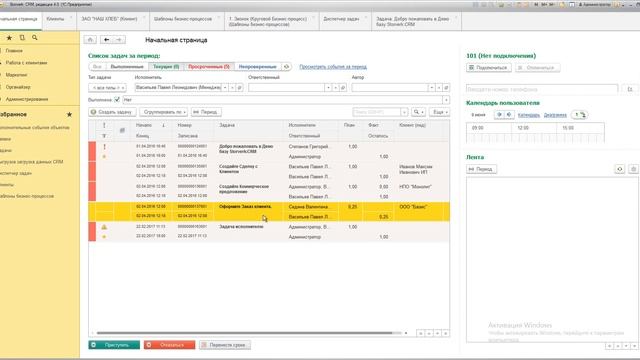Open Ответственный record icon

coord(343,88)
